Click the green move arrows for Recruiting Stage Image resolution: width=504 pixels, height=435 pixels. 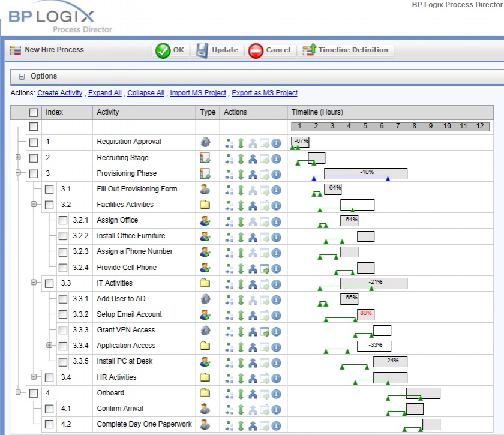(x=241, y=159)
